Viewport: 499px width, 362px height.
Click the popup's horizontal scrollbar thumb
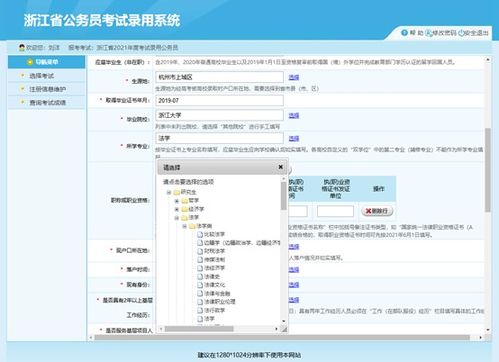[199, 329]
